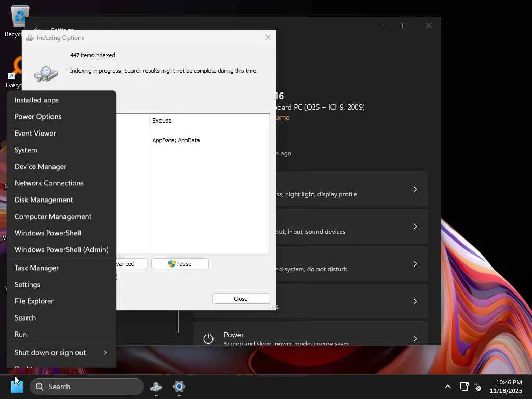This screenshot has height=399, width=532.
Task: Click the taskbar search magnifier icon
Action: pyautogui.click(x=39, y=387)
